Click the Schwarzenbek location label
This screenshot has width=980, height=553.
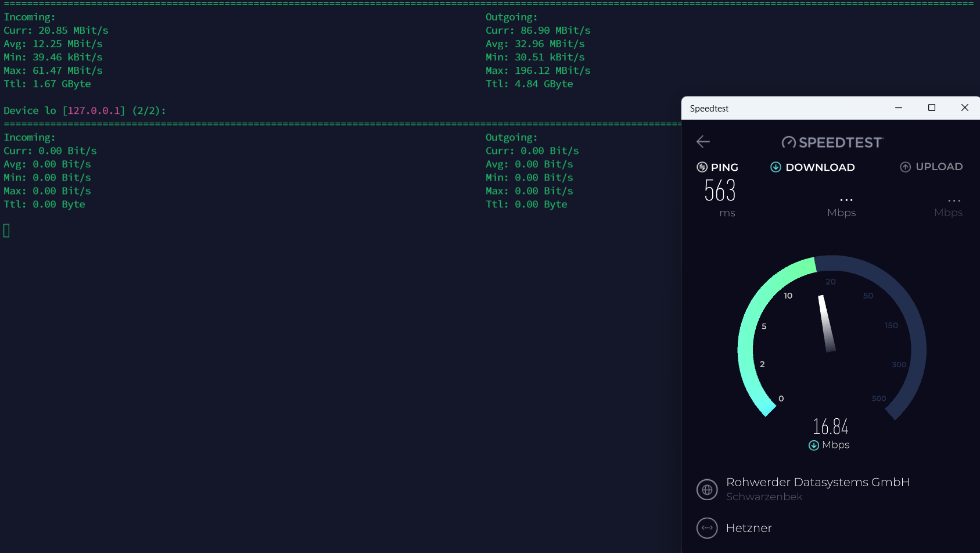pyautogui.click(x=764, y=497)
